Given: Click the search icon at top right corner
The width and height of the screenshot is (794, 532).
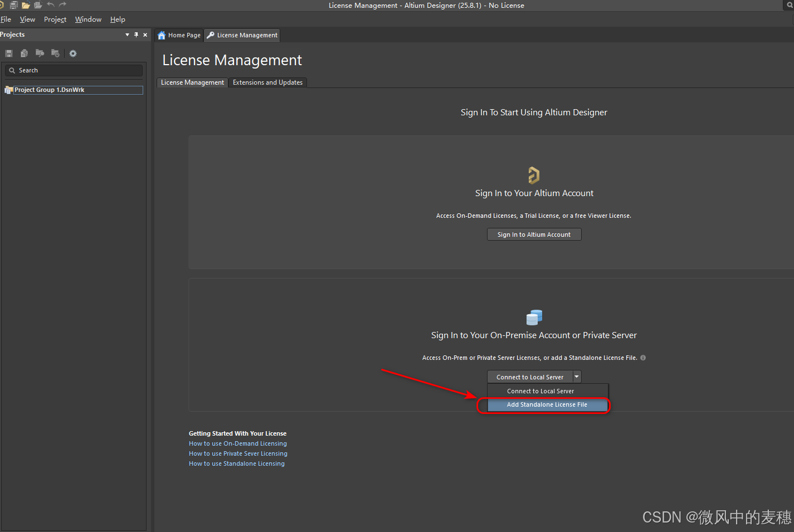Looking at the screenshot, I should 790,5.
